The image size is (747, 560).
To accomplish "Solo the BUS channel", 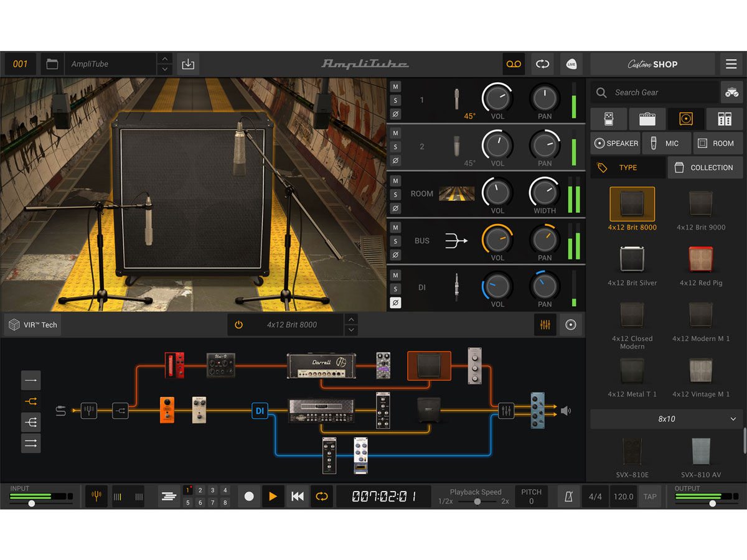I will (395, 241).
